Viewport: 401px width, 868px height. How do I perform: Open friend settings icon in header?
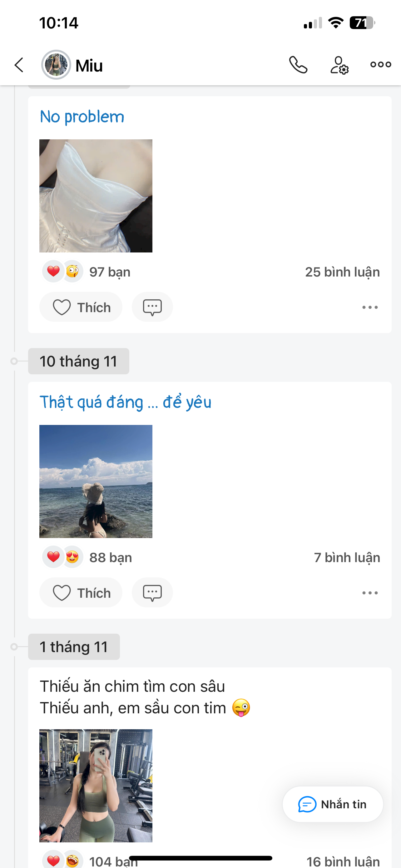pos(339,65)
